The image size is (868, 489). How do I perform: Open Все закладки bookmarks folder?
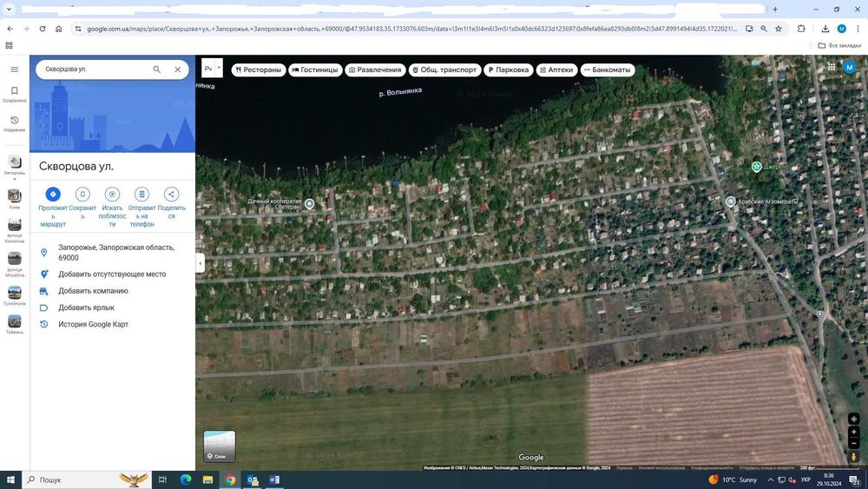839,45
